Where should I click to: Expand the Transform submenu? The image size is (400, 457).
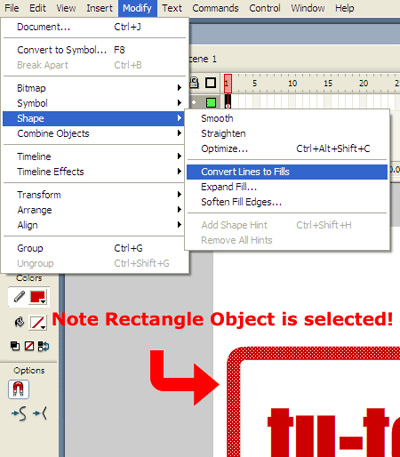94,195
